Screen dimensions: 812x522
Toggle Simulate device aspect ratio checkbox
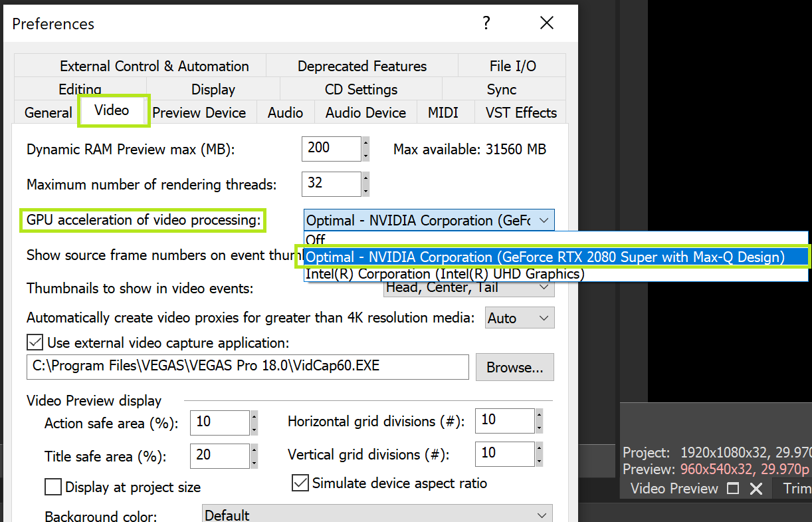tap(300, 483)
